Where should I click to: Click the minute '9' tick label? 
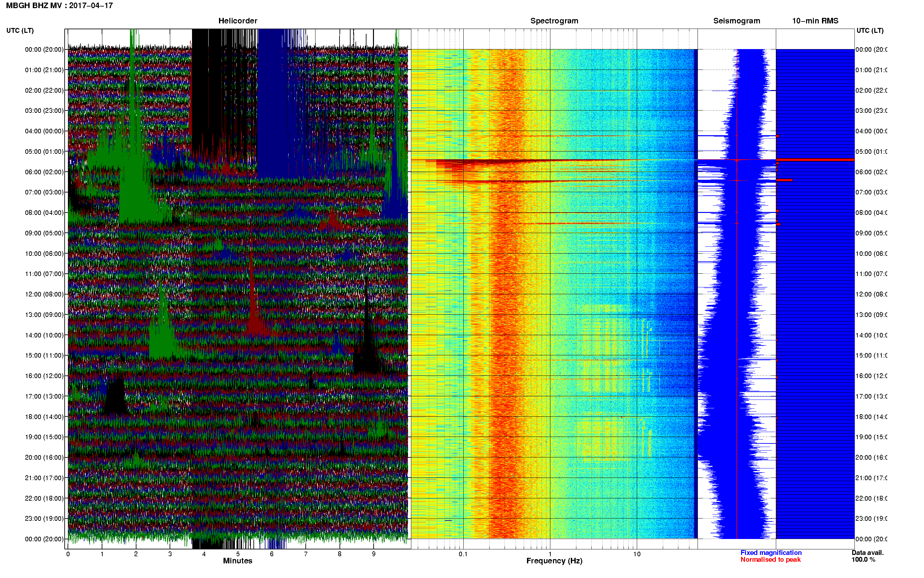374,554
